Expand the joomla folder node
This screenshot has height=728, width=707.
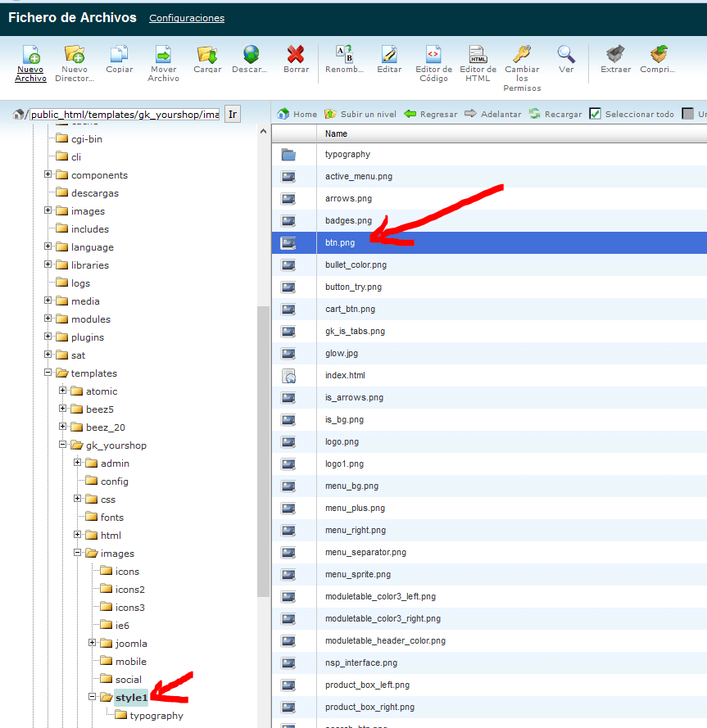(x=92, y=643)
